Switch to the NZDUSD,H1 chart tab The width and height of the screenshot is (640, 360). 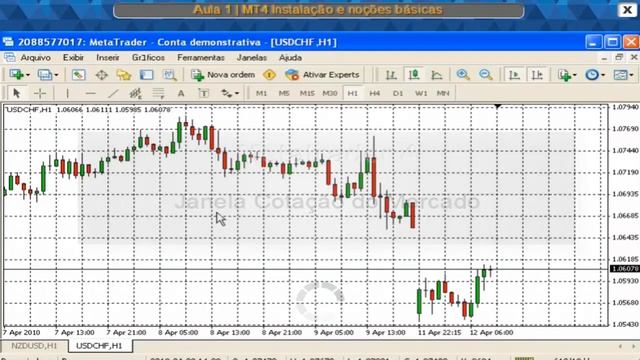click(x=34, y=346)
